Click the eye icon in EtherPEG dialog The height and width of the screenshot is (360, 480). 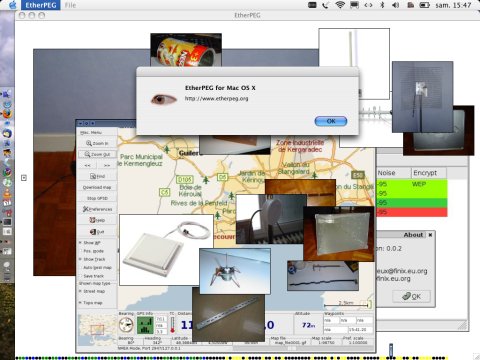[163, 99]
